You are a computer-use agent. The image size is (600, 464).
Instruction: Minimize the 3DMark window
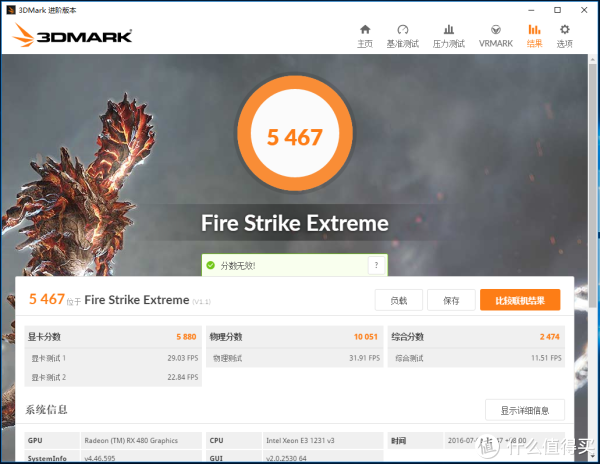click(531, 10)
